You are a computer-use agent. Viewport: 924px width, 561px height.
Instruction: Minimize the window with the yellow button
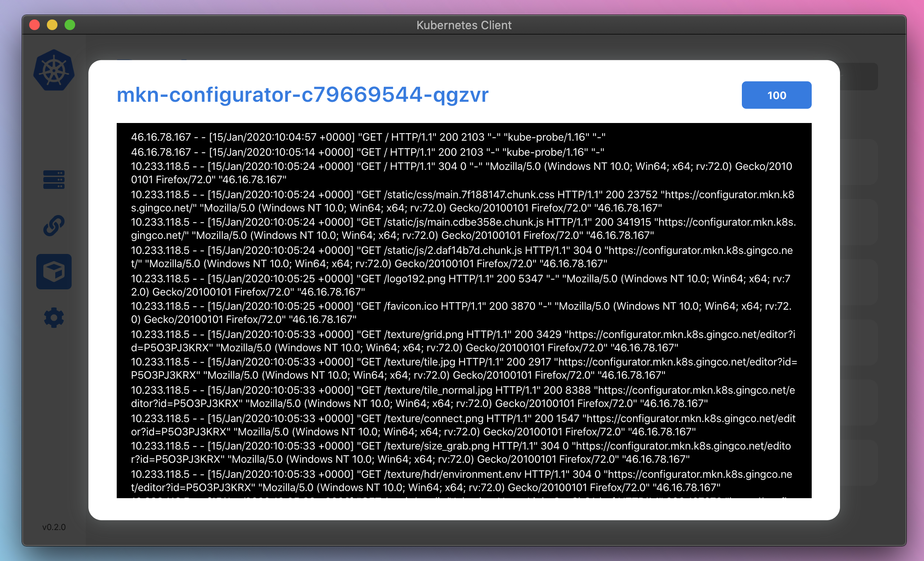tap(52, 25)
